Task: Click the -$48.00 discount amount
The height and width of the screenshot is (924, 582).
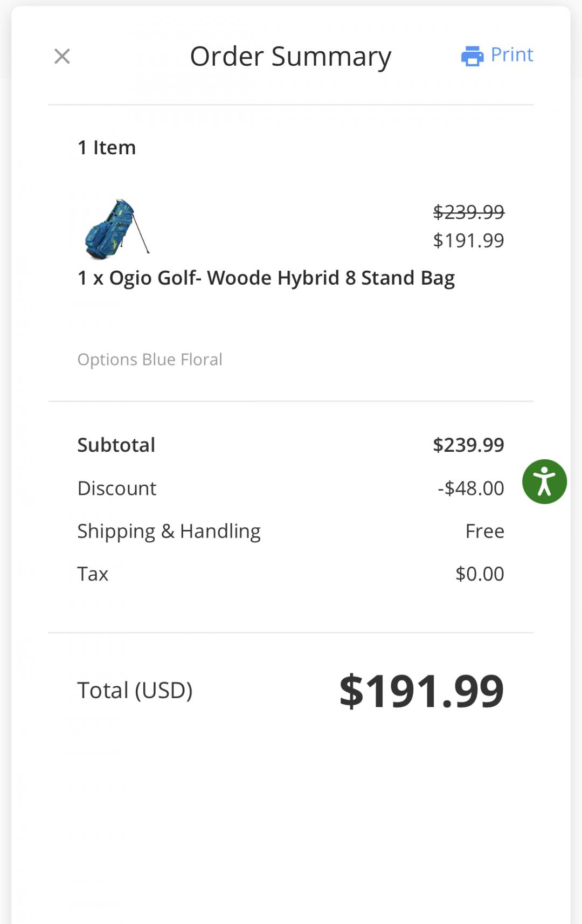Action: (x=470, y=488)
